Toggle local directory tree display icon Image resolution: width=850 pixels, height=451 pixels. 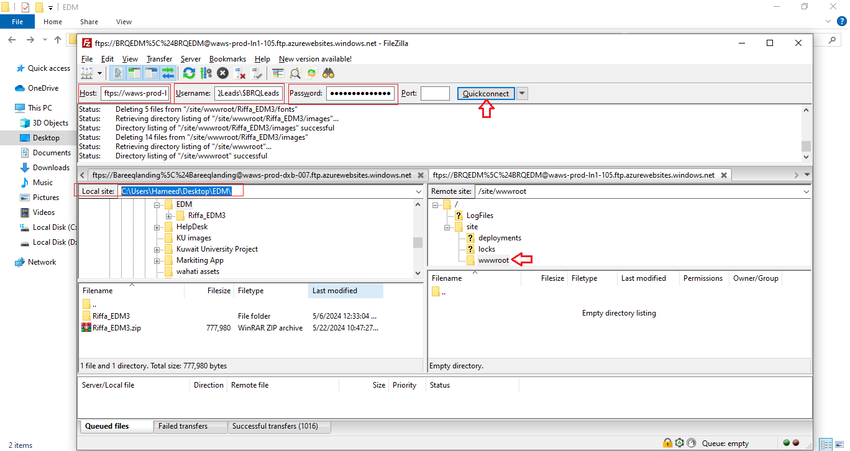point(135,73)
